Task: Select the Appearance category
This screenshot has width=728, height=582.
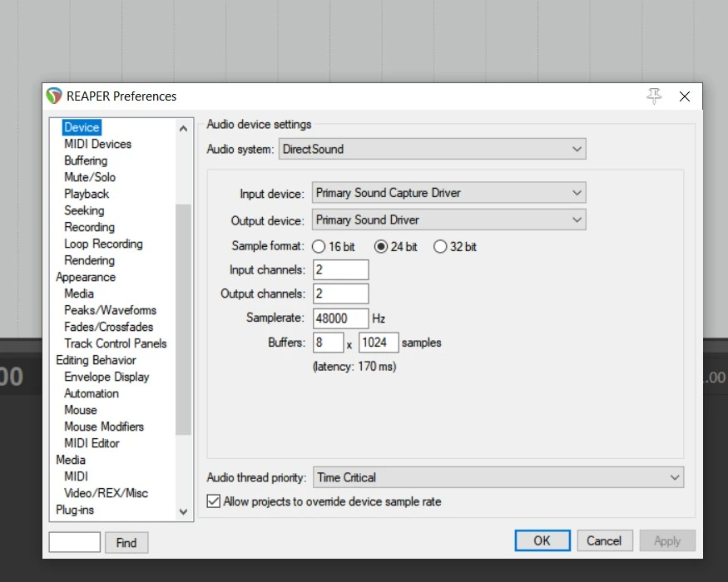Action: tap(86, 277)
